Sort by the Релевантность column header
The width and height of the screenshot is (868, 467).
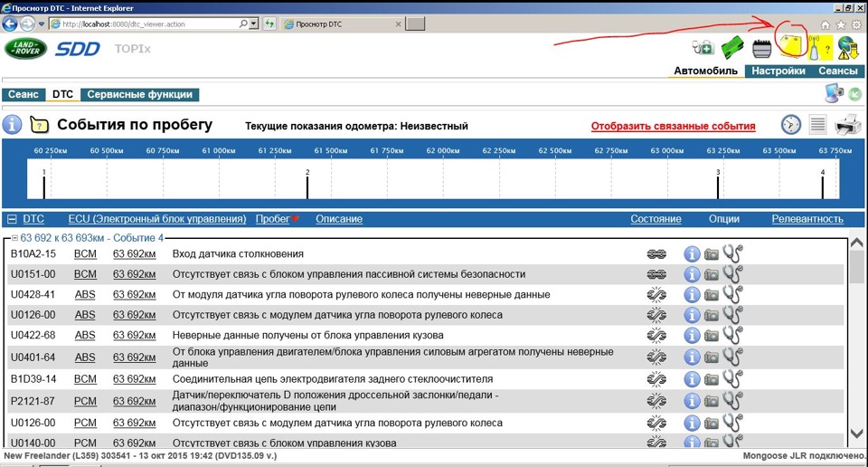(x=807, y=219)
